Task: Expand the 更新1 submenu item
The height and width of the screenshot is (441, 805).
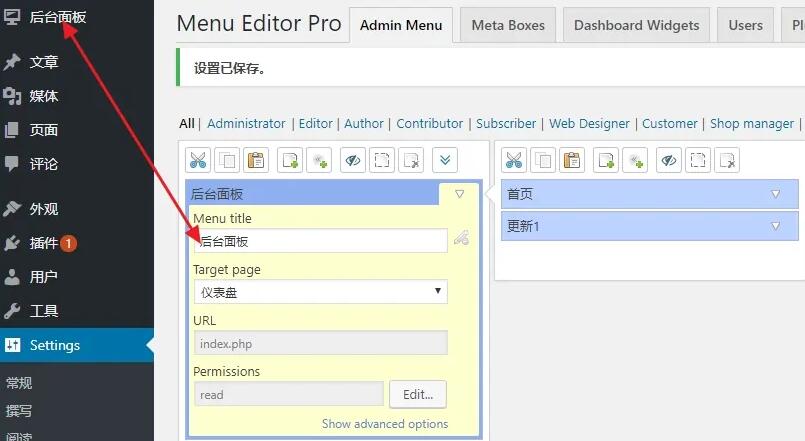Action: [x=775, y=226]
